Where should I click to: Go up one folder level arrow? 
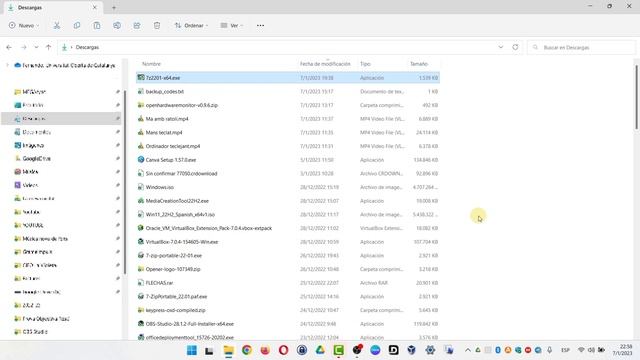(49, 47)
